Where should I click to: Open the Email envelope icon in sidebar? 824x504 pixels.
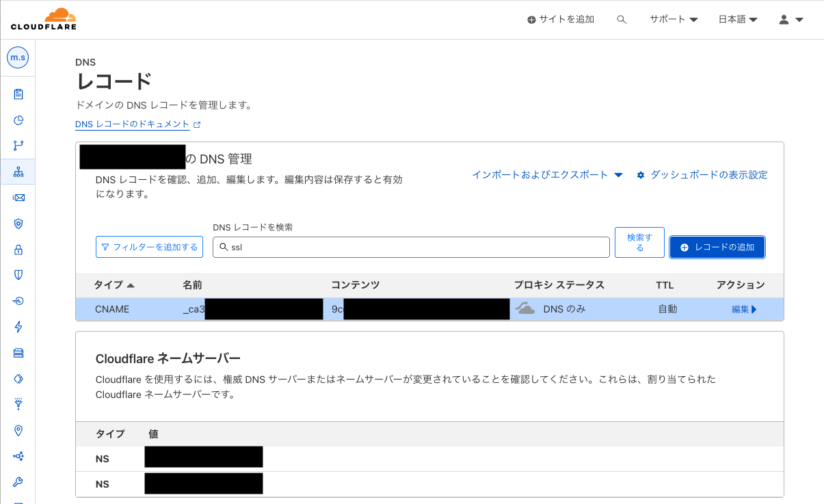18,198
